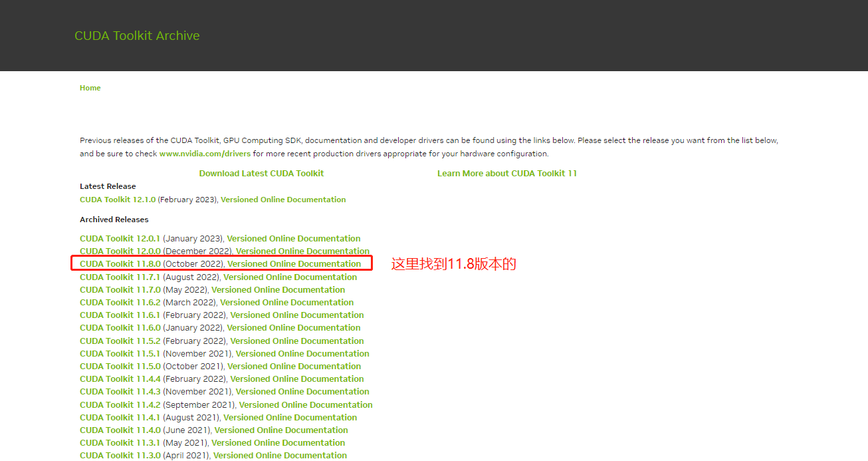The width and height of the screenshot is (868, 461).
Task: Click Download Latest CUDA Toolkit
Action: point(261,174)
